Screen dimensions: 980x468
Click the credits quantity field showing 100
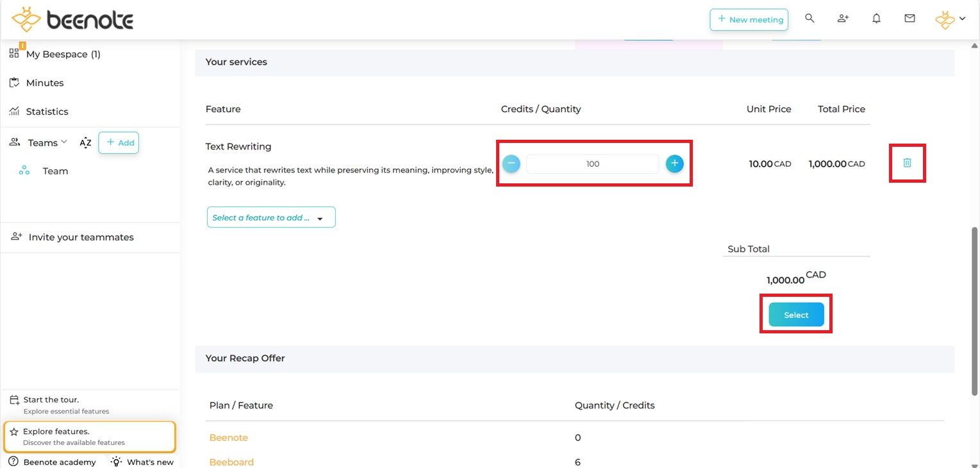pyautogui.click(x=592, y=163)
